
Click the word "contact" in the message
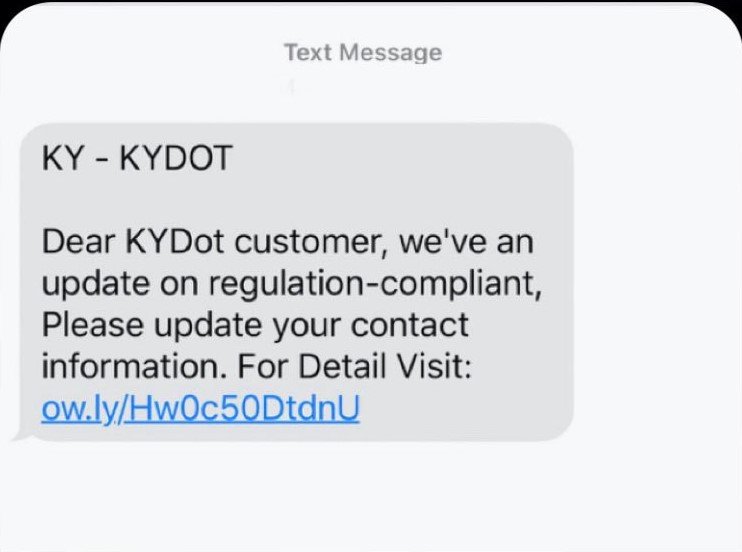point(410,325)
